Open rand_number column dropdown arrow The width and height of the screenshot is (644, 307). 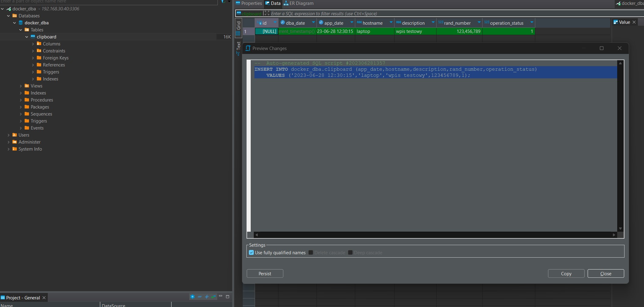pyautogui.click(x=479, y=23)
